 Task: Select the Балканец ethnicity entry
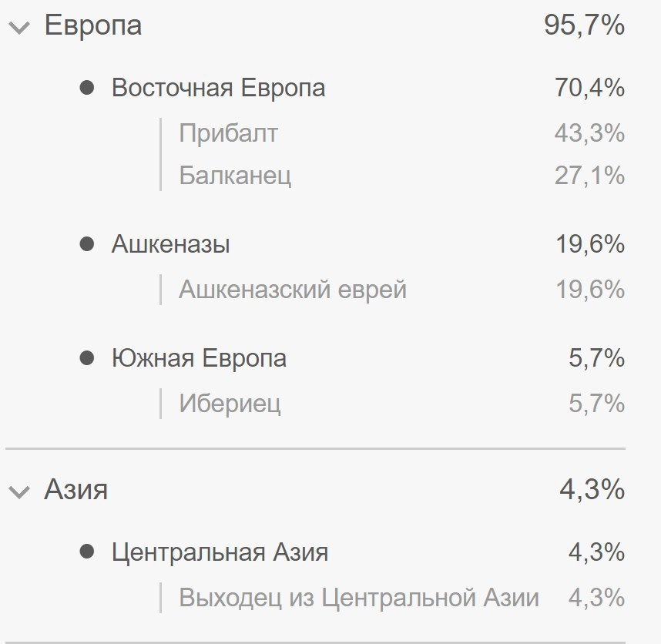235,176
